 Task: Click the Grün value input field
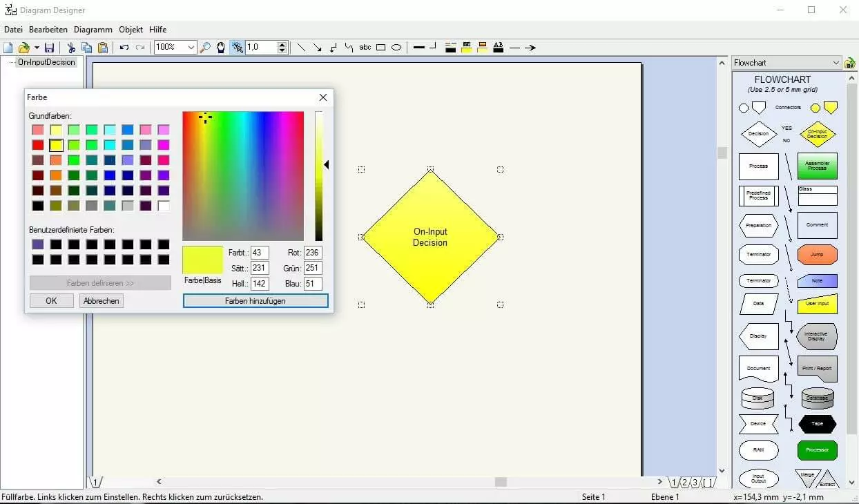click(313, 268)
